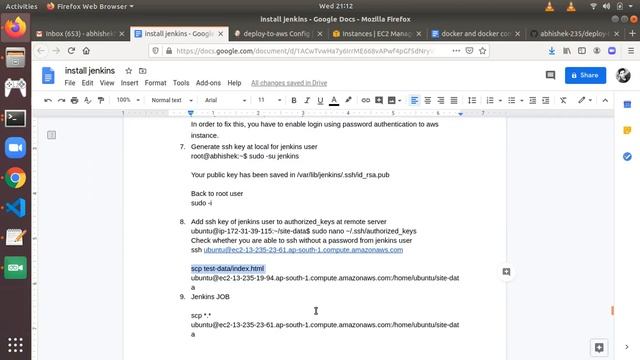Open font size 11 dropdown
640x360 pixels.
269,100
